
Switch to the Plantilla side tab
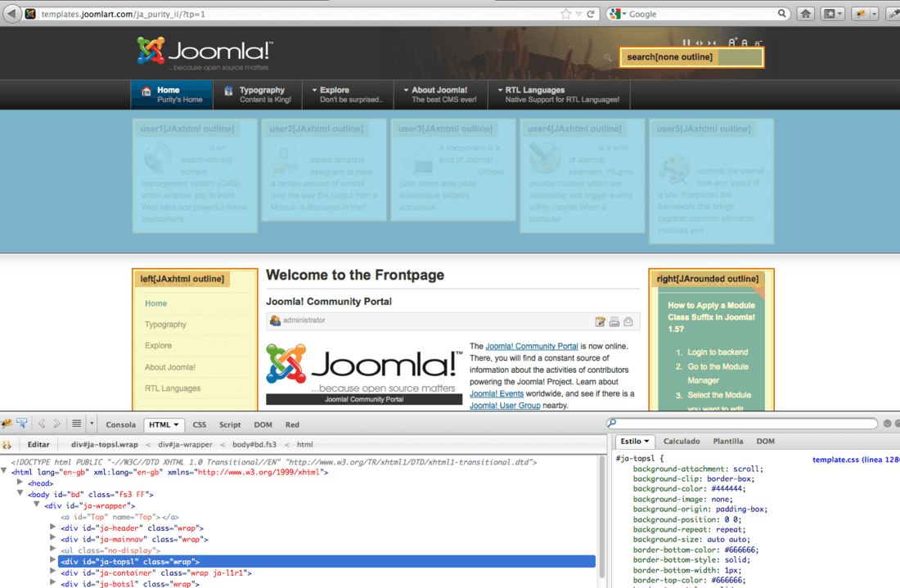coord(728,441)
